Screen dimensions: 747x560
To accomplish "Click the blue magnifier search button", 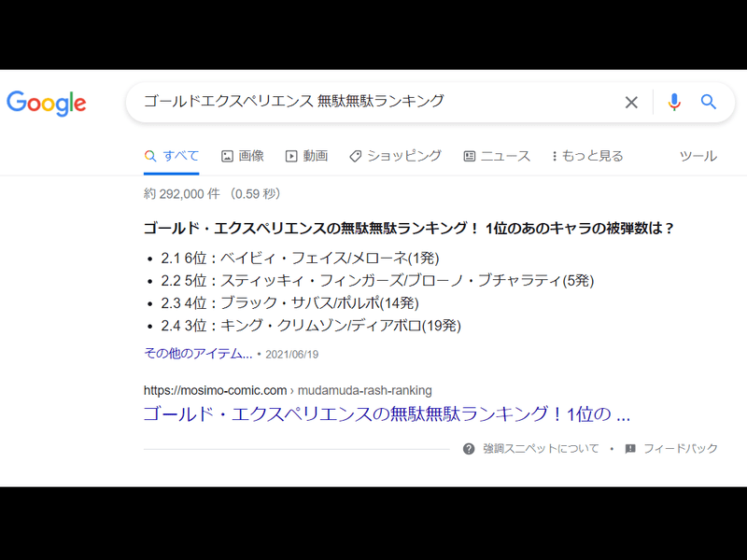I will pyautogui.click(x=709, y=103).
